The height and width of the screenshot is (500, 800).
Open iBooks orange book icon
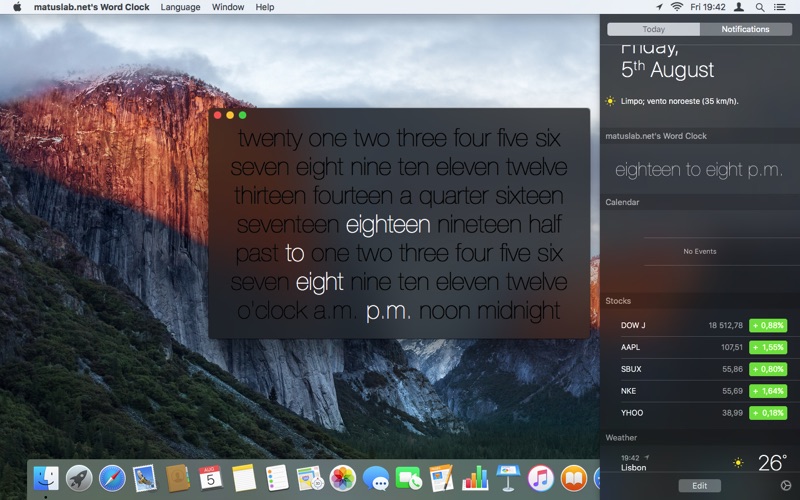coord(573,478)
